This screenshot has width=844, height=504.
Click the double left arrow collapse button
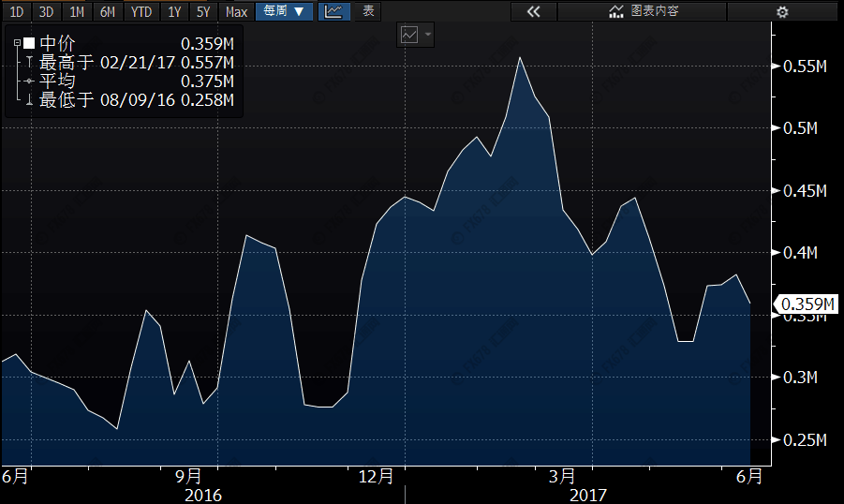point(534,11)
